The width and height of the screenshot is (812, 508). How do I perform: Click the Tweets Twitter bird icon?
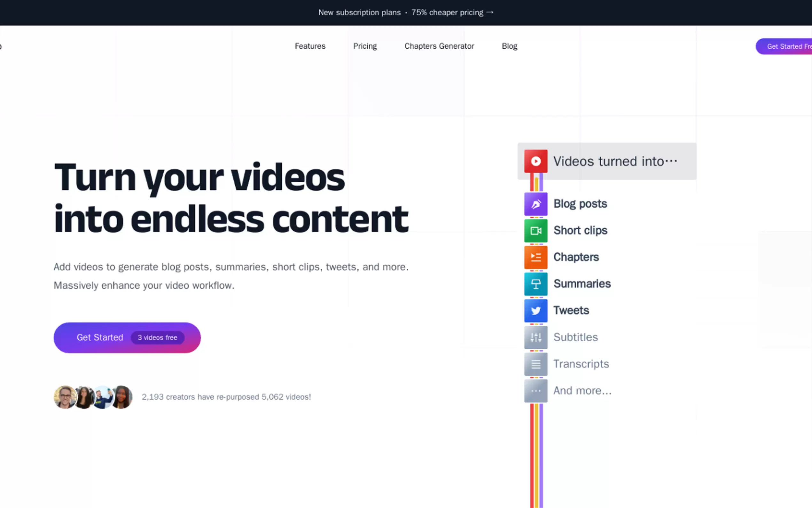(x=536, y=310)
